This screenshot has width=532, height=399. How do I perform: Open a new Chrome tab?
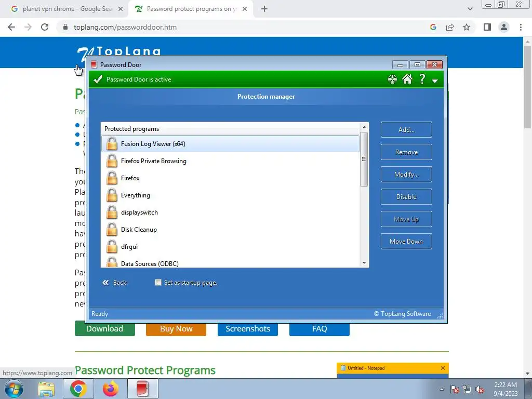click(x=264, y=9)
